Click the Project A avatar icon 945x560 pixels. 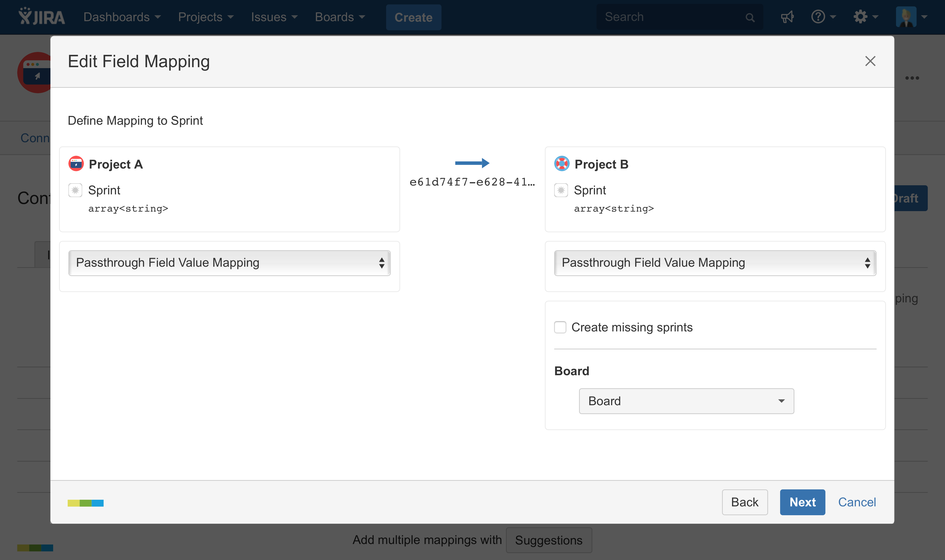76,164
